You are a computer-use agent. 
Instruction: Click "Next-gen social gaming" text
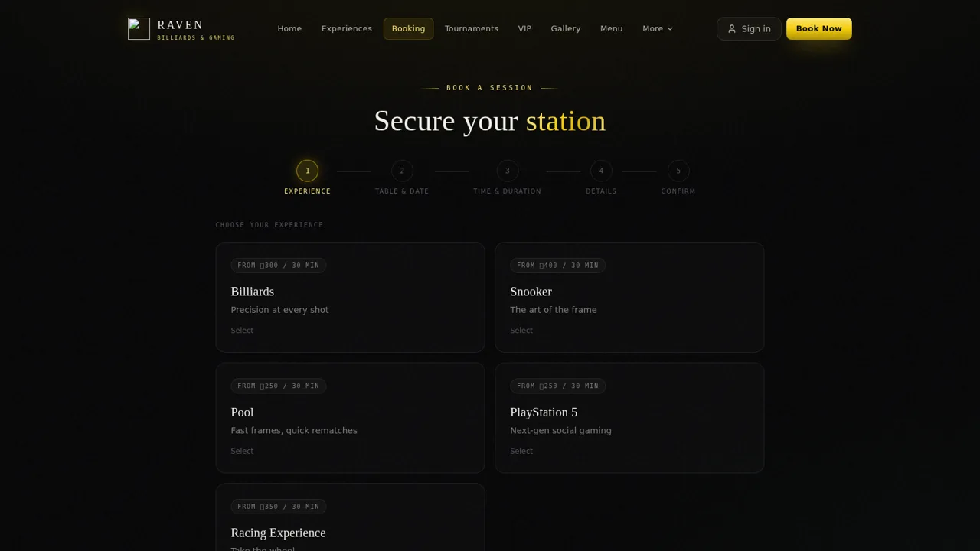560,430
